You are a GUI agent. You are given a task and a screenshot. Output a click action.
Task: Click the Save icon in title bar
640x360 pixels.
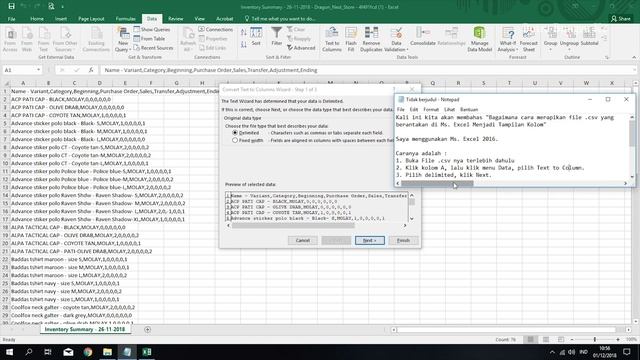(11, 7)
